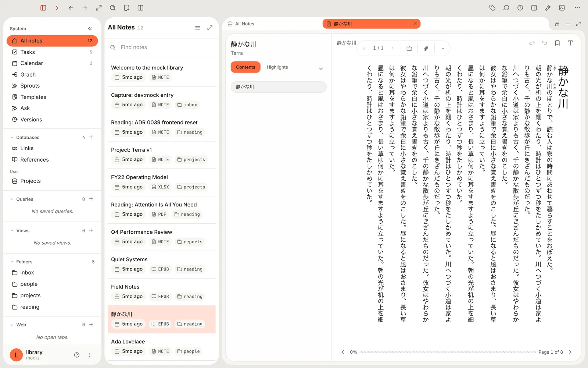Screen dimensions: 588x368
Task: Add a new saved query
Action: click(x=91, y=199)
